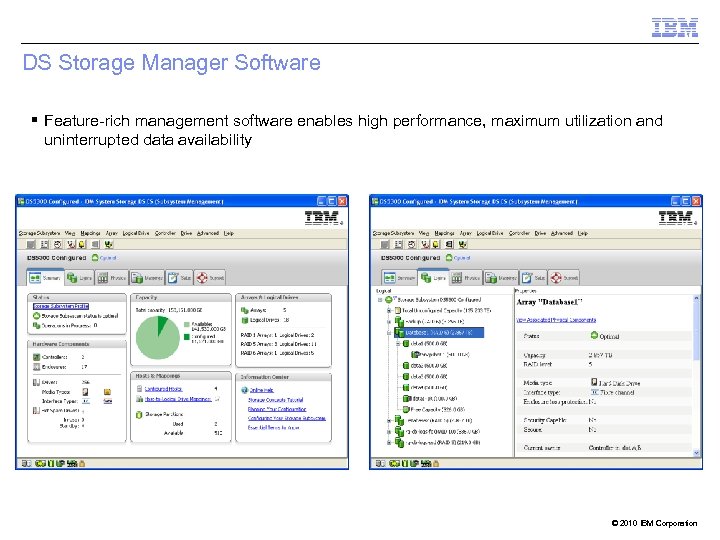
Task: Open View menu in left window
Action: point(70,233)
